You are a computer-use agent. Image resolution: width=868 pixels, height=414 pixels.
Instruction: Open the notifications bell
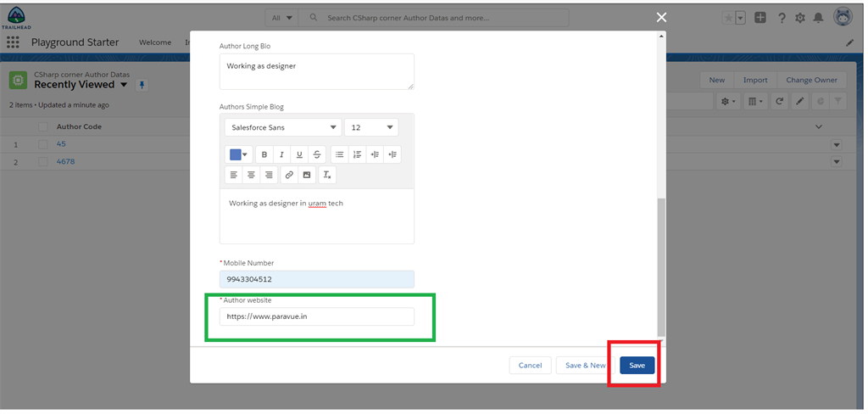(x=818, y=18)
